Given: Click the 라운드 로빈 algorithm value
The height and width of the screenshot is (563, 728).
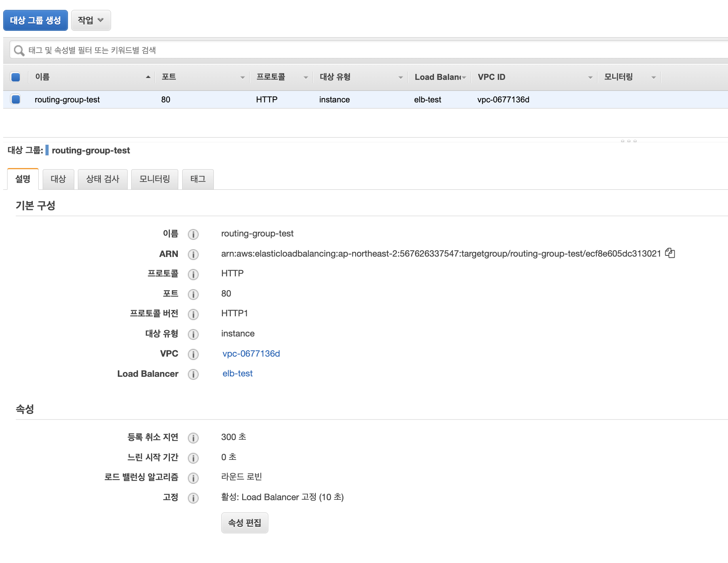Looking at the screenshot, I should pyautogui.click(x=241, y=477).
